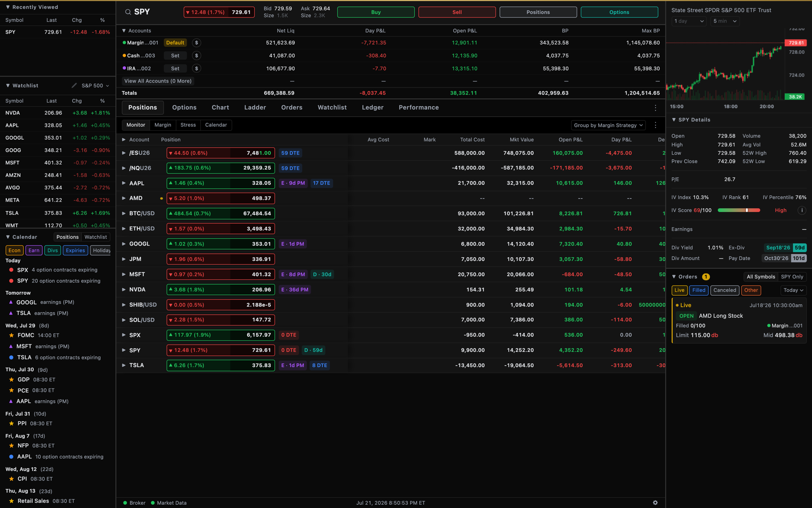Expand the TSLA position row
The width and height of the screenshot is (812, 508).
tap(124, 365)
